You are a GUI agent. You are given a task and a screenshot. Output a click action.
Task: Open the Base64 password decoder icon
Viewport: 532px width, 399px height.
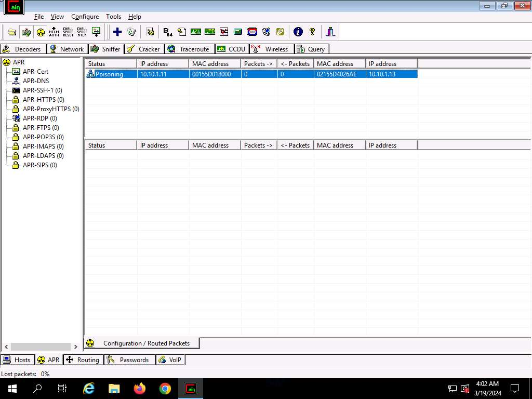(167, 32)
